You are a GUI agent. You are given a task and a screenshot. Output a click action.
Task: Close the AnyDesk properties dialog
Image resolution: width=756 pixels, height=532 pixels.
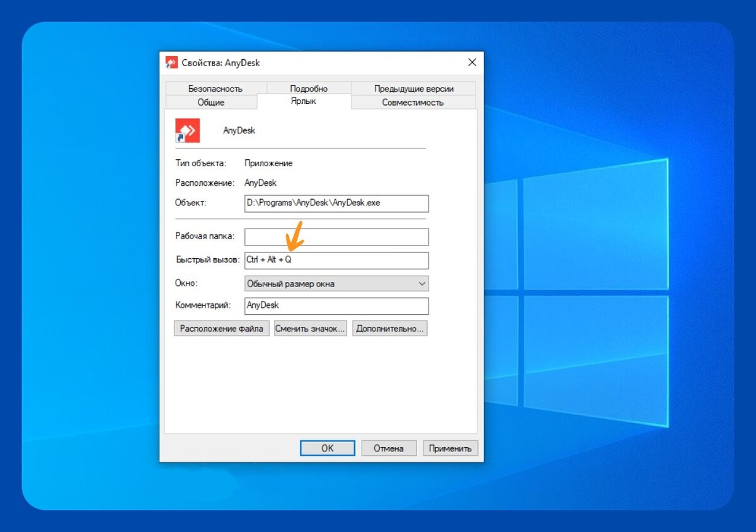[x=472, y=62]
